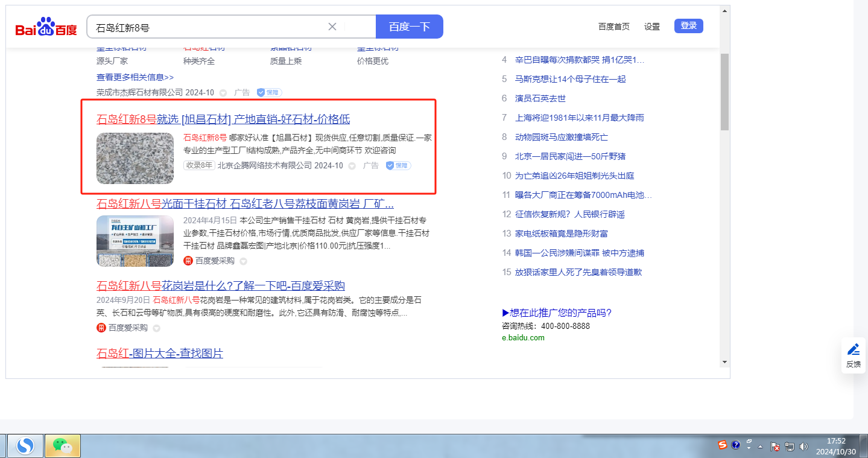Click the 登录 login button
This screenshot has height=458, width=868.
pyautogui.click(x=688, y=26)
